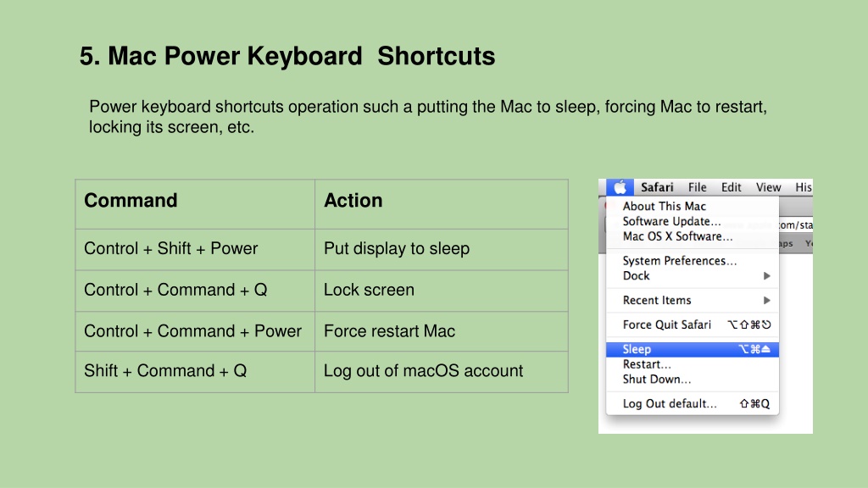Expand the Recent Items submenu arrow
This screenshot has width=868, height=488.
click(766, 301)
